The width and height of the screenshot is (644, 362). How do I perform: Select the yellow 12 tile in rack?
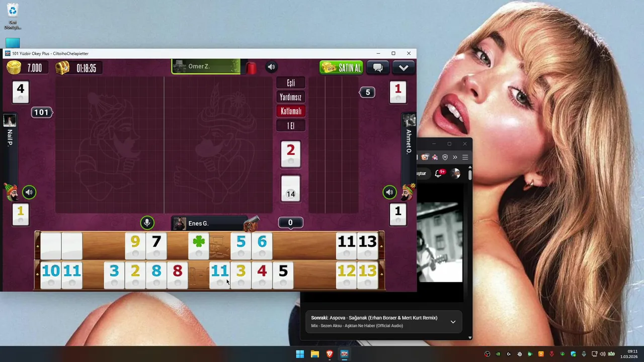[346, 275]
